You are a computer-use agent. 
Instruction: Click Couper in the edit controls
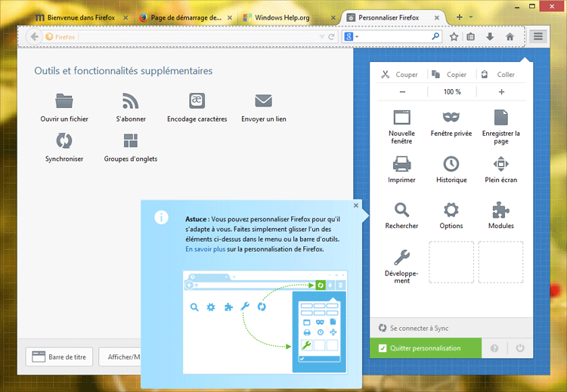point(400,75)
